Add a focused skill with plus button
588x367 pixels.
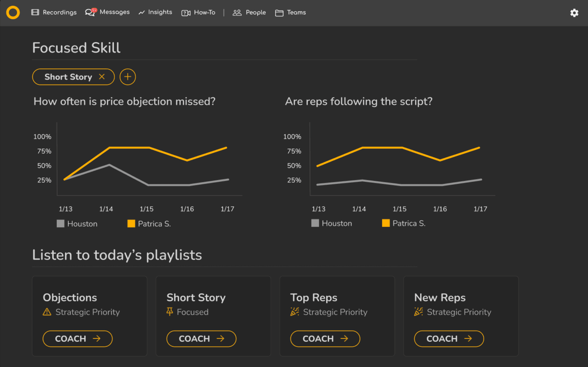[128, 77]
